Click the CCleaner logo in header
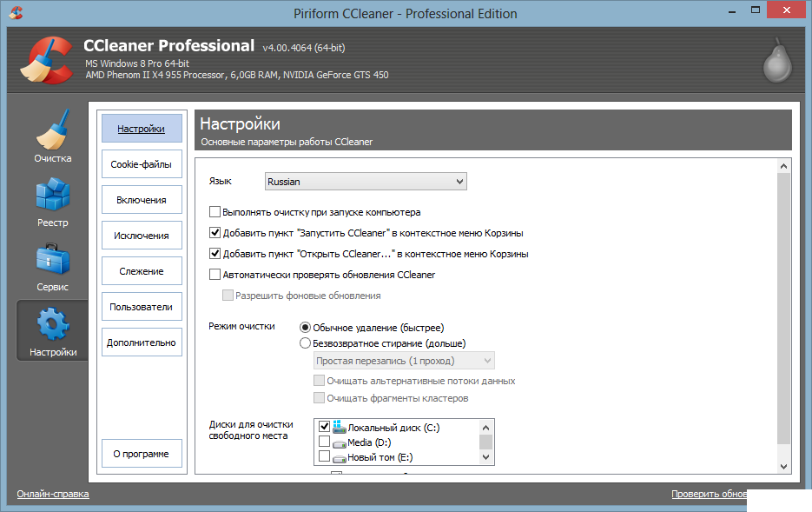The height and width of the screenshot is (512, 812). click(x=43, y=59)
